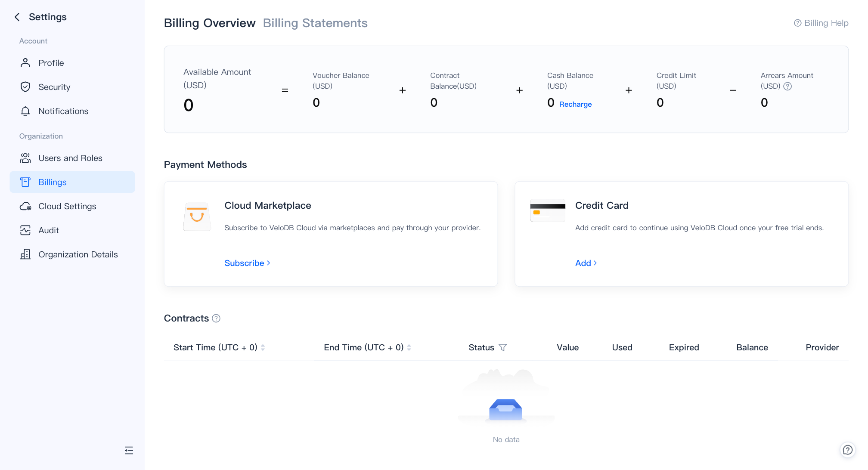The width and height of the screenshot is (868, 470).
Task: Open the Users and Roles icon
Action: (x=25, y=158)
